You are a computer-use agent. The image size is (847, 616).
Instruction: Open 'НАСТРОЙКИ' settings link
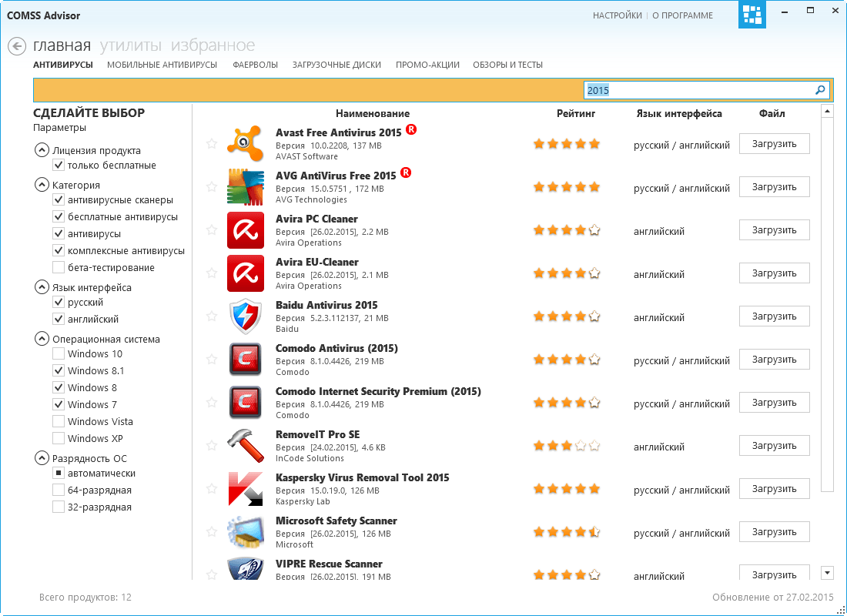[x=618, y=15]
